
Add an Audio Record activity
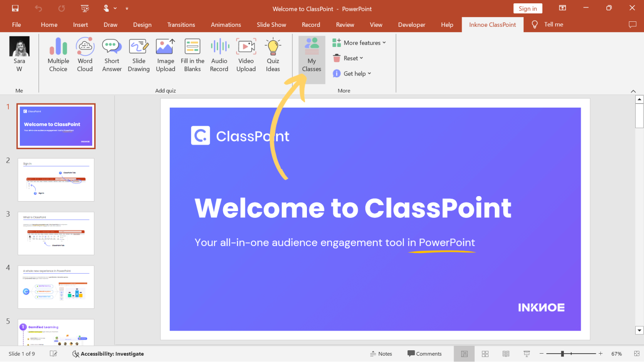coord(219,54)
